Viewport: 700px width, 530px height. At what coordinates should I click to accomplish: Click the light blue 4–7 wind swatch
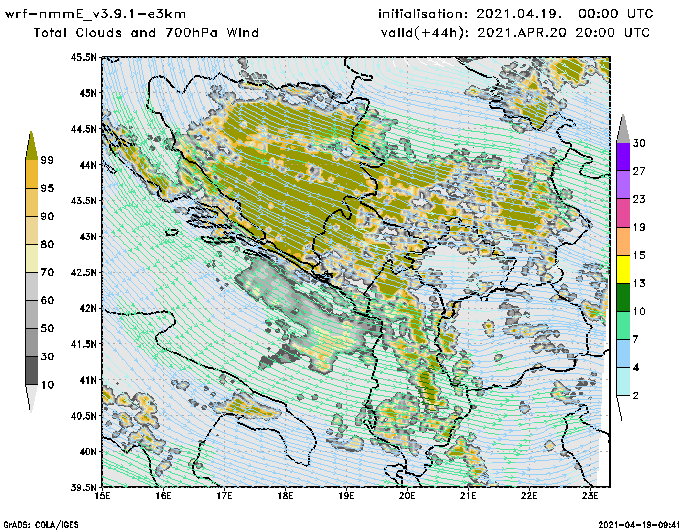click(623, 354)
